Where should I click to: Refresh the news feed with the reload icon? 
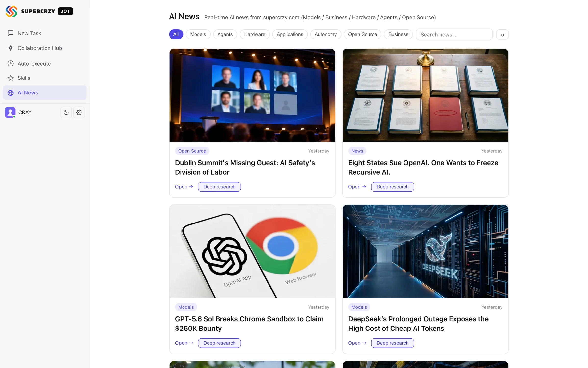(502, 35)
